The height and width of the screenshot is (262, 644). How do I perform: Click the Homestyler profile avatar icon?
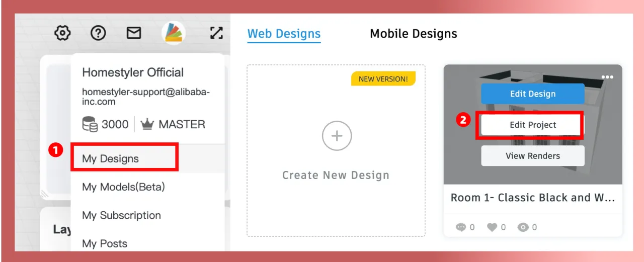point(174,34)
